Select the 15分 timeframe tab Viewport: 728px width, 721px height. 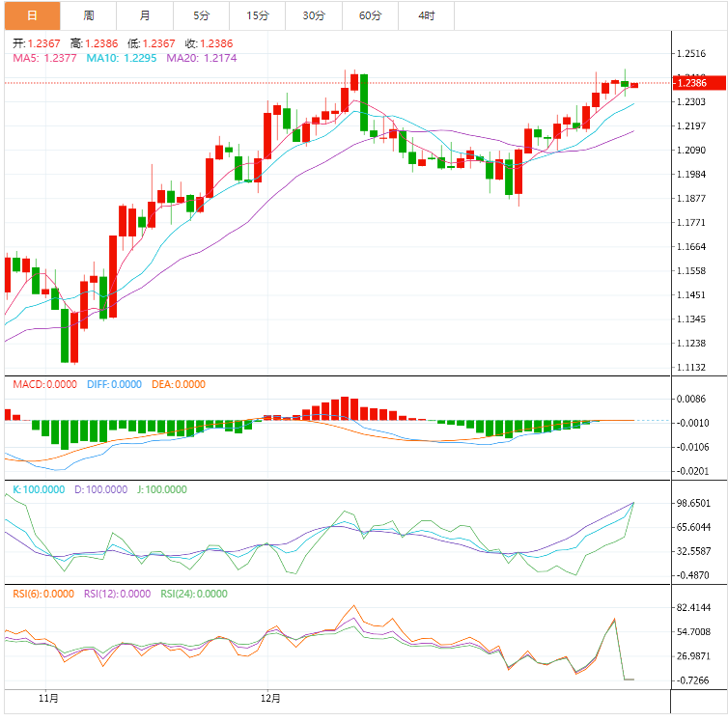[258, 15]
